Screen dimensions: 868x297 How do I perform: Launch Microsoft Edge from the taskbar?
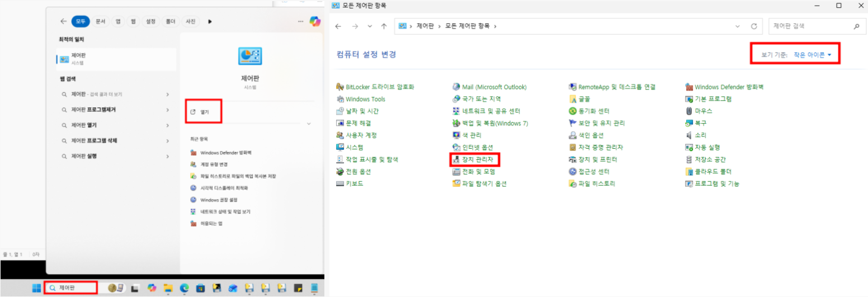pos(184,288)
